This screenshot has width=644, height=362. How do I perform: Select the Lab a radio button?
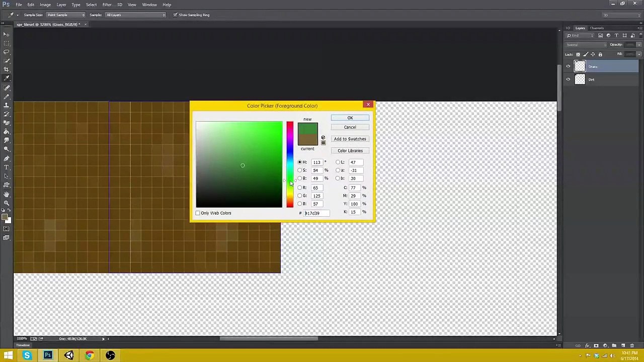(338, 170)
